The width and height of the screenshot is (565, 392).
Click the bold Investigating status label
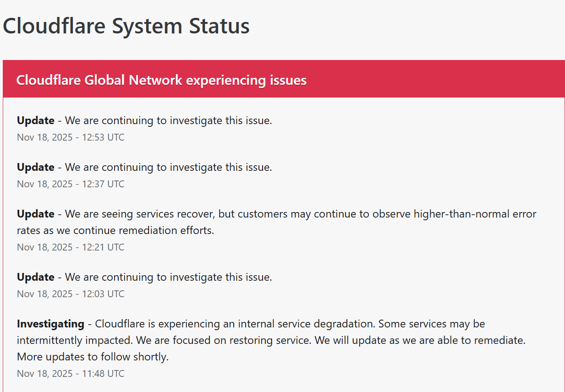coord(50,324)
